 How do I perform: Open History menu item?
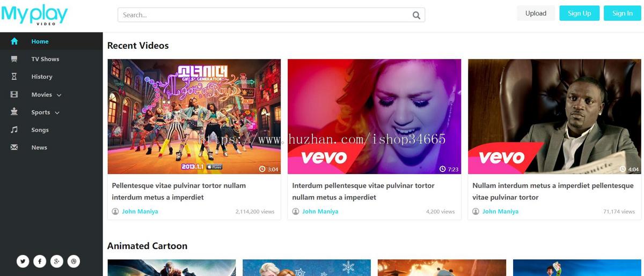42,77
